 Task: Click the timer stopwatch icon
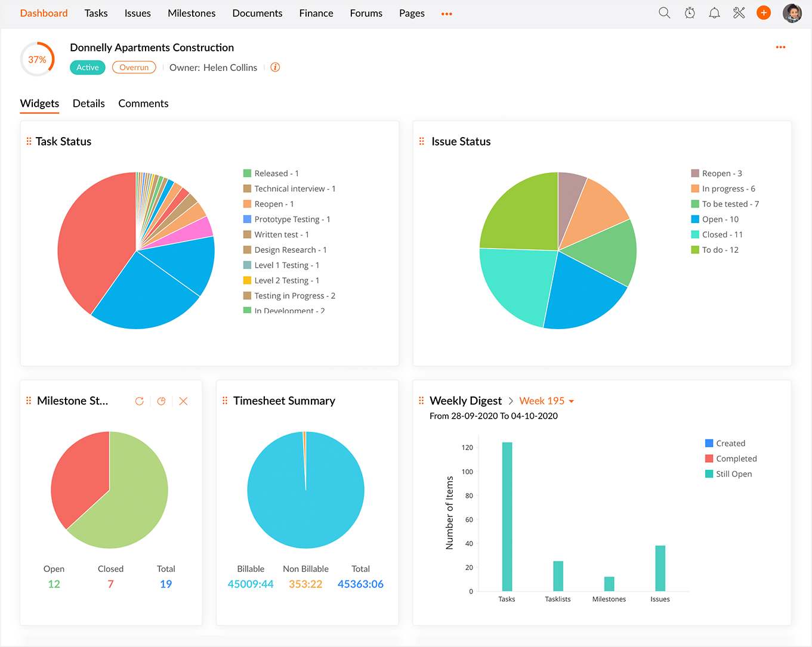pyautogui.click(x=690, y=13)
